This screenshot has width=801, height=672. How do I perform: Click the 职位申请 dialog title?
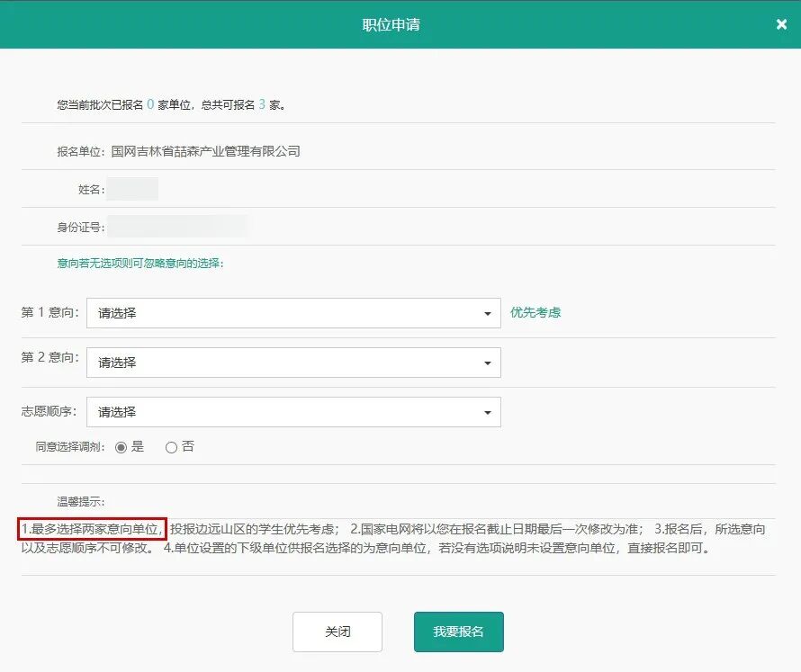click(x=391, y=24)
